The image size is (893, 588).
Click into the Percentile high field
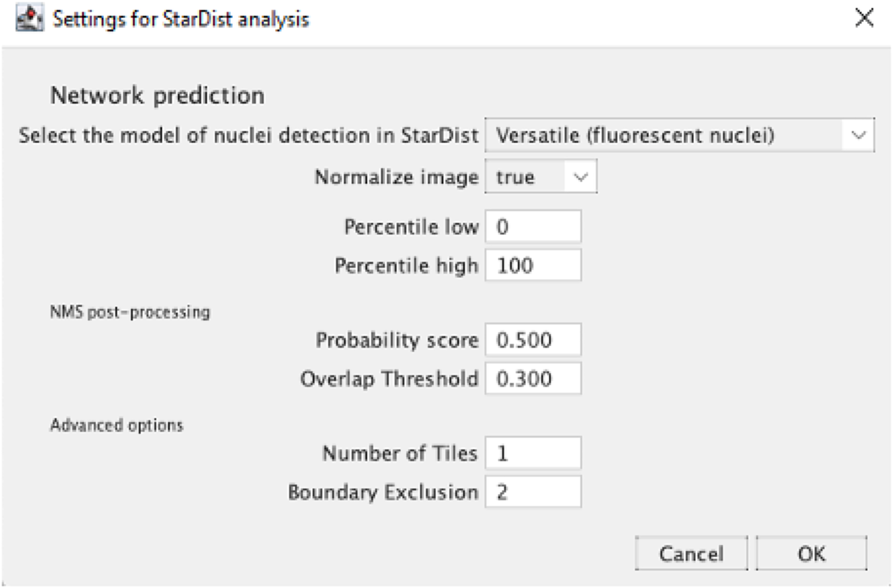tap(533, 266)
